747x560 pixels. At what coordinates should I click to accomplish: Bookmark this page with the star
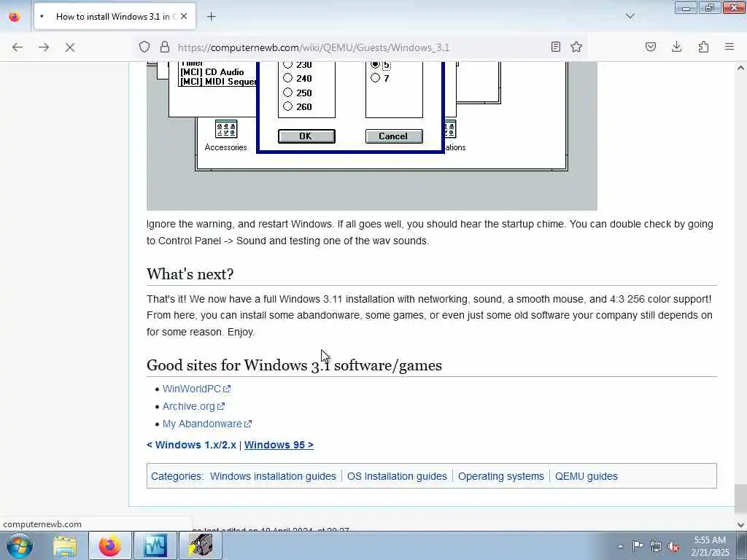point(576,47)
